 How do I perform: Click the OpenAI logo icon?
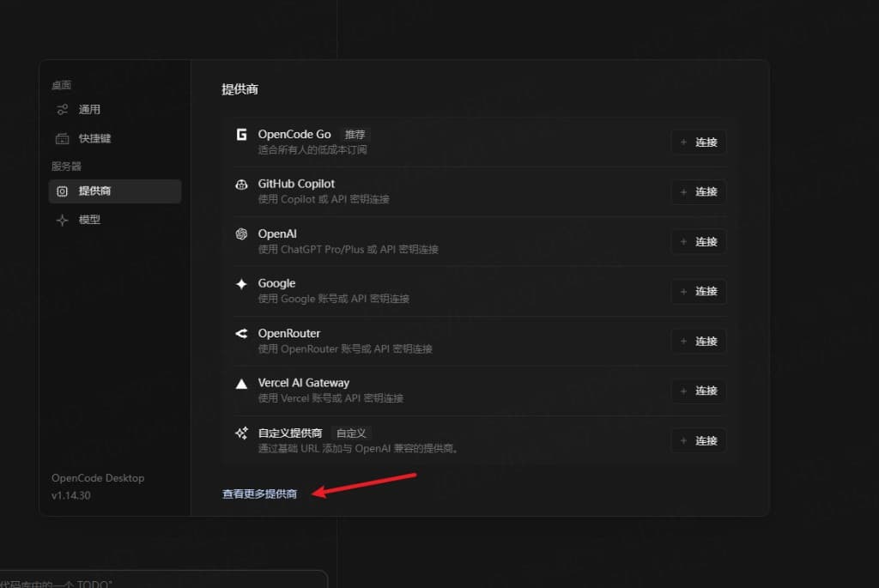241,233
